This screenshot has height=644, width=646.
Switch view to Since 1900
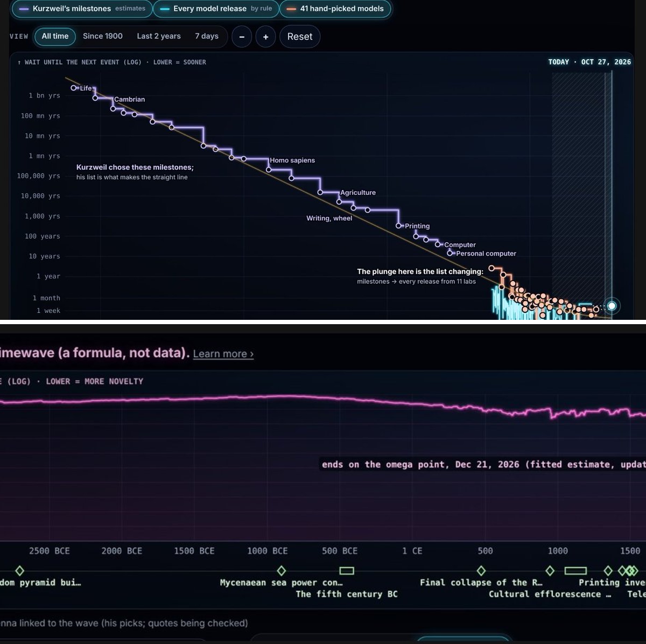coord(103,36)
